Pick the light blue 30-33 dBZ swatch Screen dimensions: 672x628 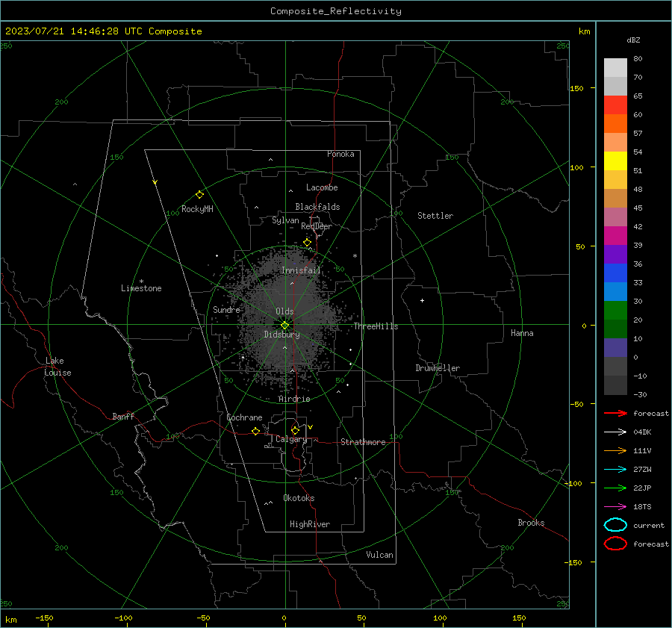pos(615,292)
